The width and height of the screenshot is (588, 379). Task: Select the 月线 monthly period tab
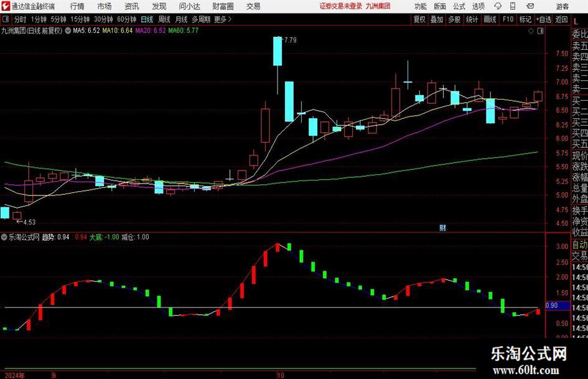point(182,19)
